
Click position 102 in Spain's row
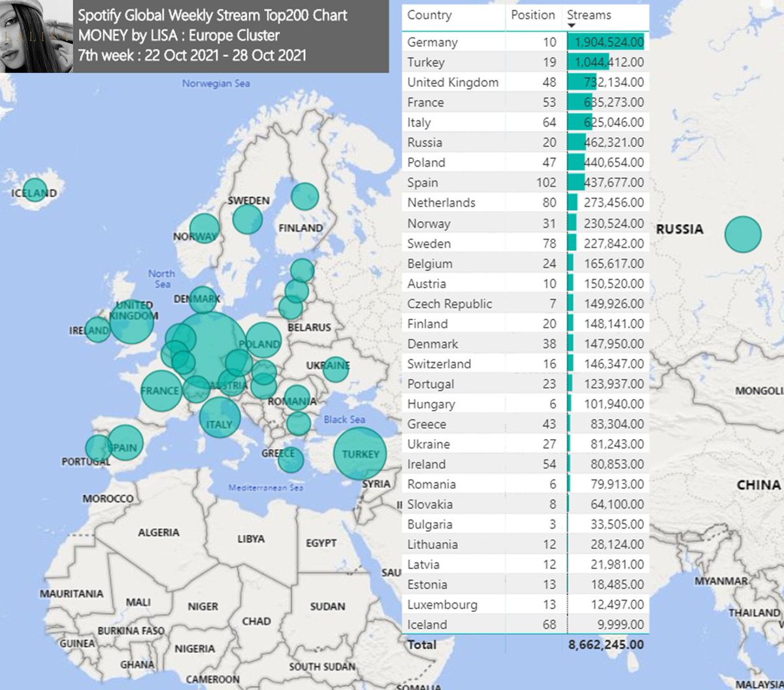pos(546,183)
